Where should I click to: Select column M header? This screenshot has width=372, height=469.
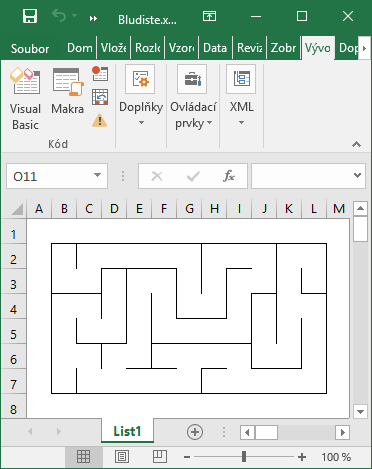click(338, 209)
